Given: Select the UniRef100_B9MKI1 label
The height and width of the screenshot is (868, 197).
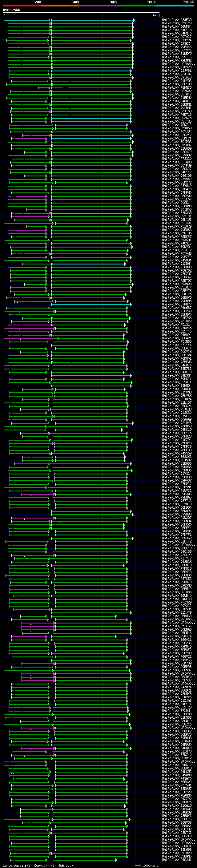Looking at the screenshot, I should point(177,379).
